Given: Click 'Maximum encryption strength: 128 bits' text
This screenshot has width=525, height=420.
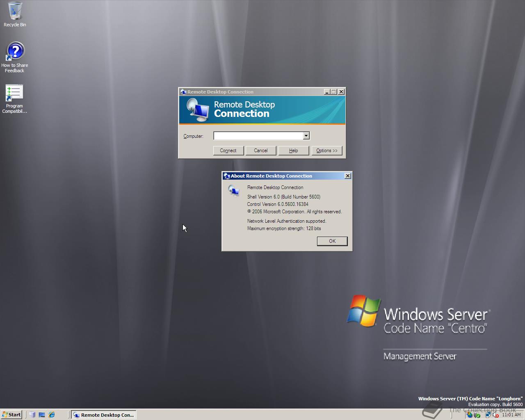Looking at the screenshot, I should pos(284,228).
